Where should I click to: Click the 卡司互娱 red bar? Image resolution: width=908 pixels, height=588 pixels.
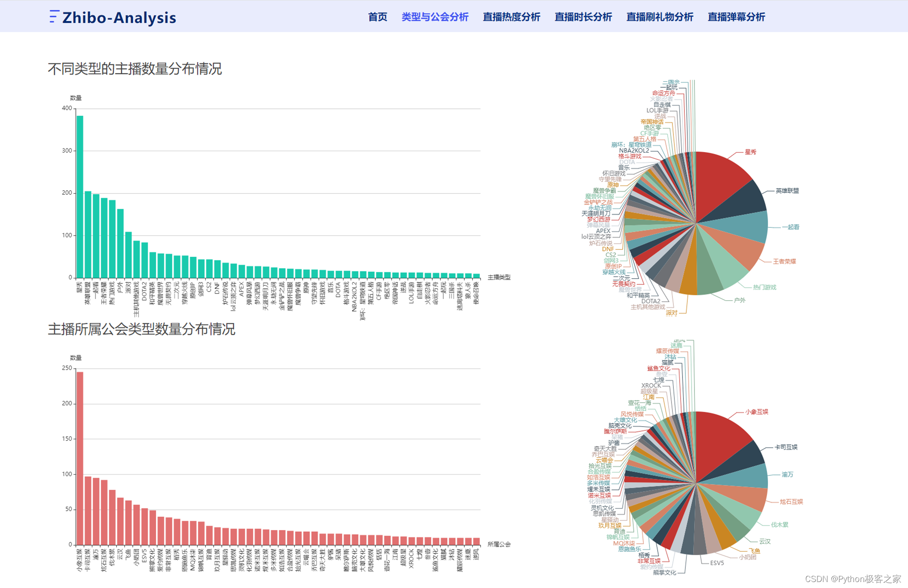coord(88,511)
